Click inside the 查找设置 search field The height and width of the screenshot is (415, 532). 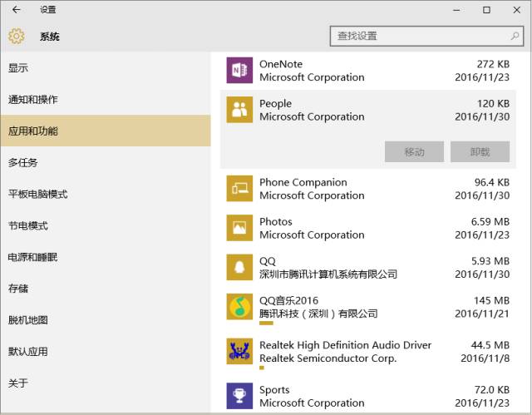tap(426, 36)
